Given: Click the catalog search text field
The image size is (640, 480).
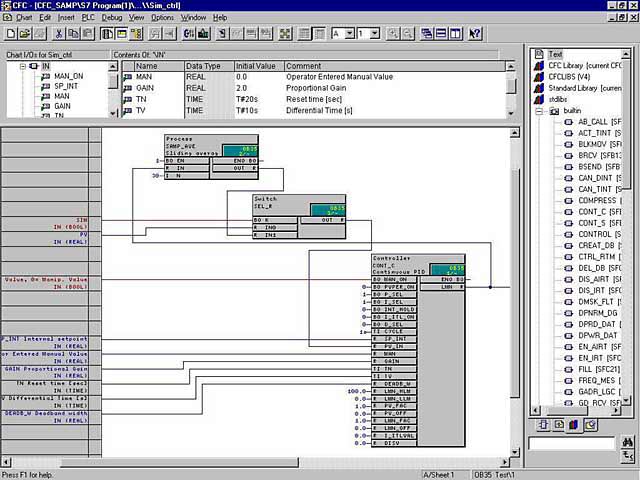Looking at the screenshot, I should tap(571, 443).
